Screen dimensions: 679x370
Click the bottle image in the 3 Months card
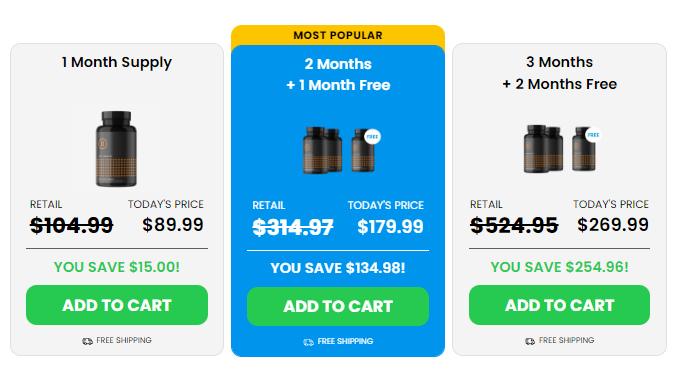[x=562, y=149]
